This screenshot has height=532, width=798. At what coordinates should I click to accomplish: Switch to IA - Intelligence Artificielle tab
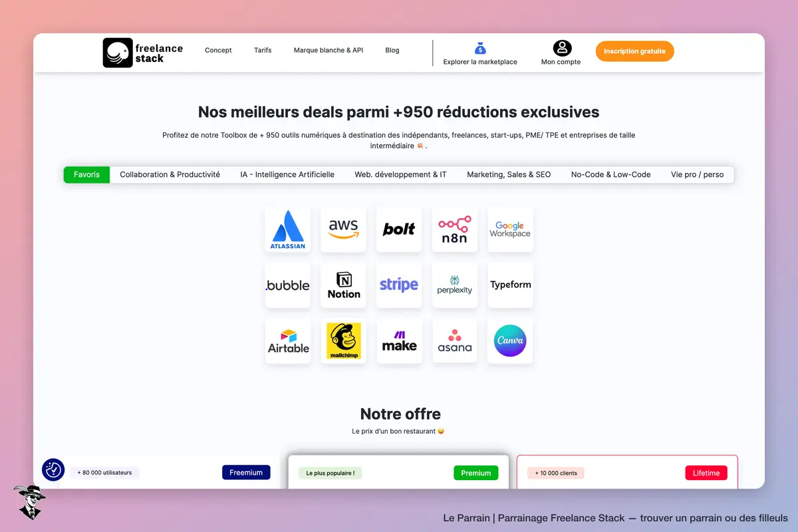[287, 175]
